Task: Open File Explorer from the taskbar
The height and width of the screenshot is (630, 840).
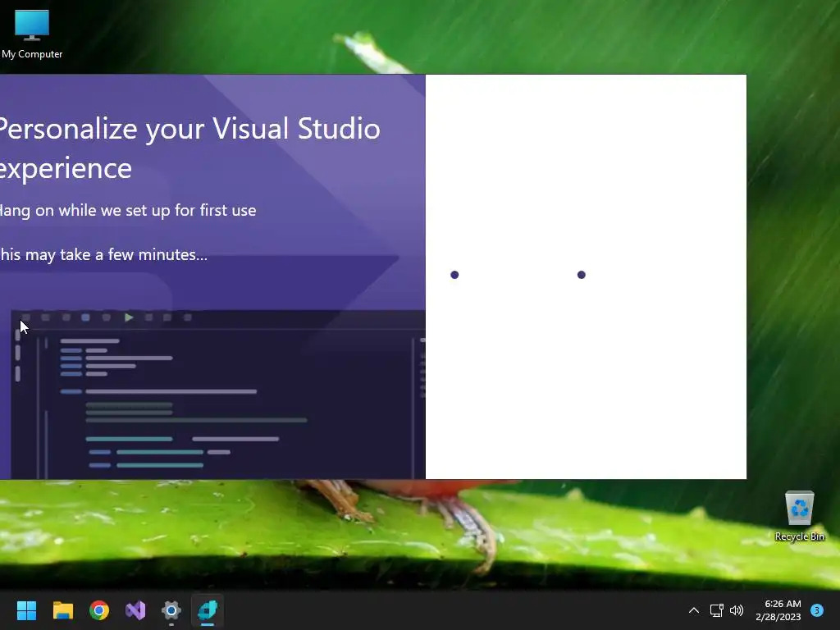Action: (62, 610)
